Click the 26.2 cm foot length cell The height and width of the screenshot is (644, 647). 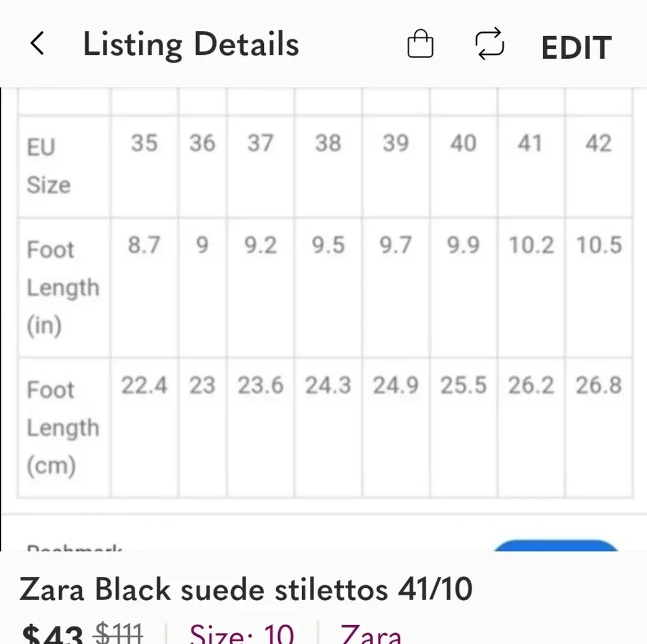(530, 385)
